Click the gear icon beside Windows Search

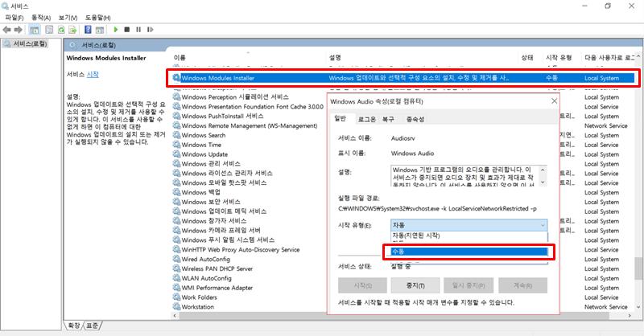176,135
